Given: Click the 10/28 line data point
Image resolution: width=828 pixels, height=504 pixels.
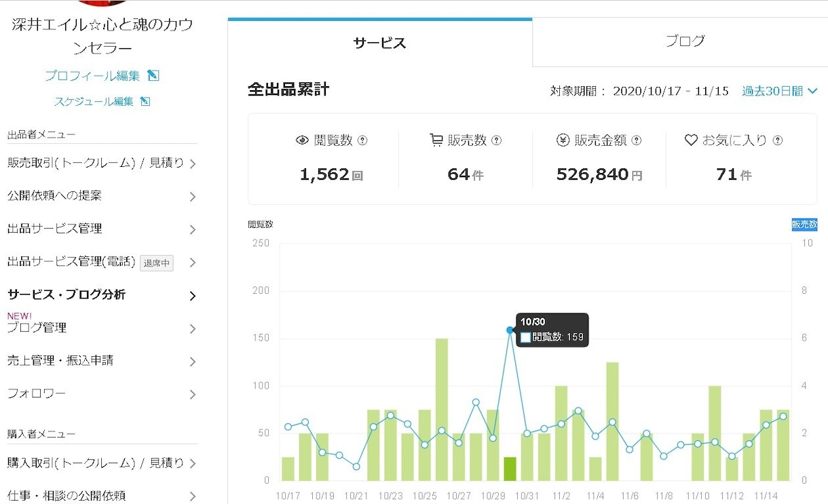Looking at the screenshot, I should (476, 402).
